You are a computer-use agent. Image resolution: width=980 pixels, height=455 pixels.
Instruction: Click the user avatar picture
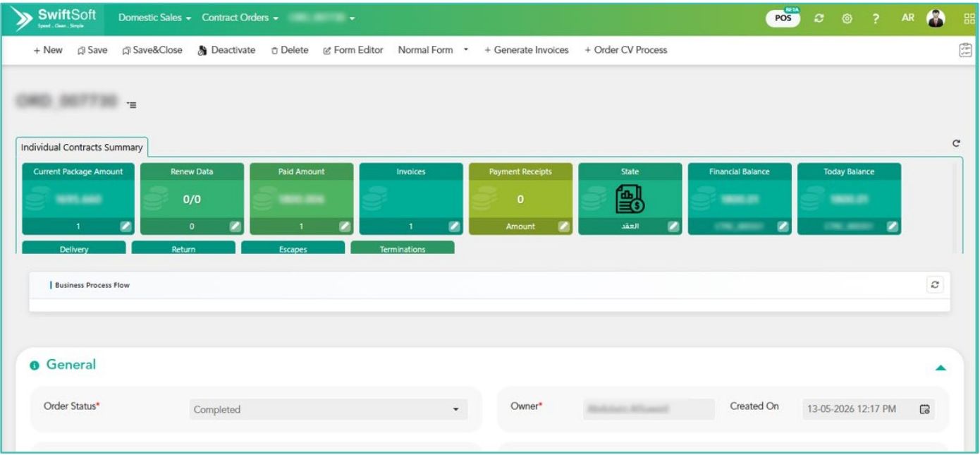coord(936,18)
